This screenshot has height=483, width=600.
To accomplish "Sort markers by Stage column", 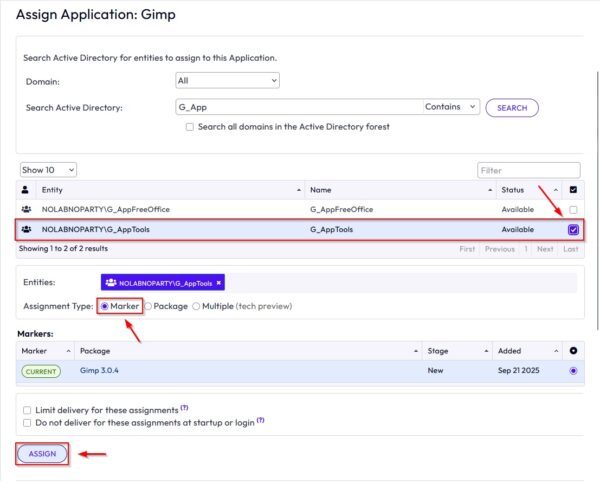I will [457, 351].
